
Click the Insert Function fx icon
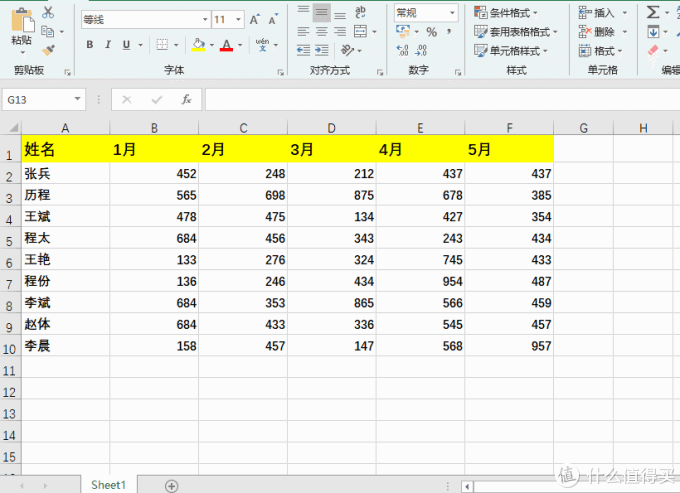(x=186, y=100)
